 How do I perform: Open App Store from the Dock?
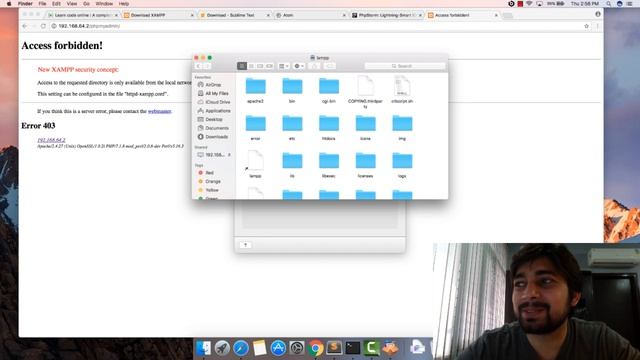pos(278,348)
